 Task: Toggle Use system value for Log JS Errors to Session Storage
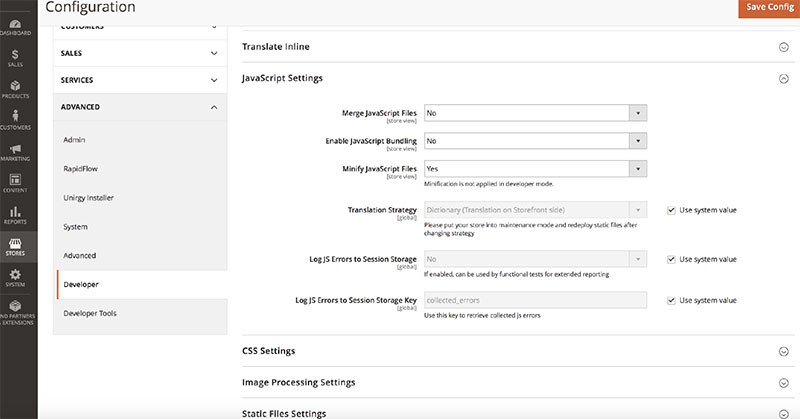[x=671, y=259]
